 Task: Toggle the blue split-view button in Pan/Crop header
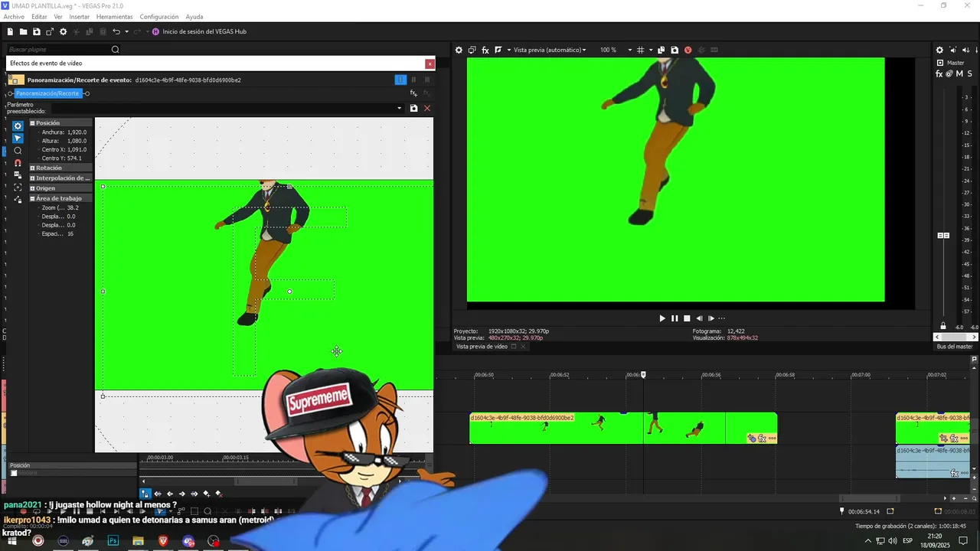point(400,80)
